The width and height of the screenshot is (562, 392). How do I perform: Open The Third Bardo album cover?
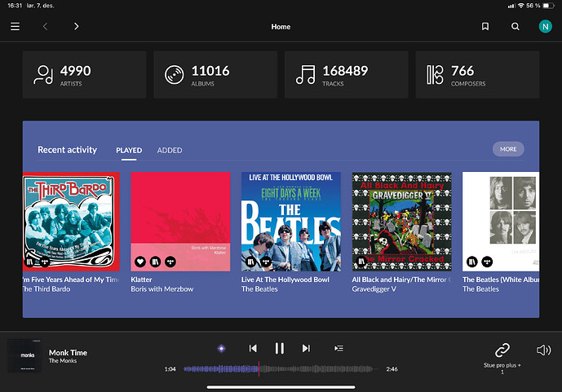pyautogui.click(x=71, y=222)
